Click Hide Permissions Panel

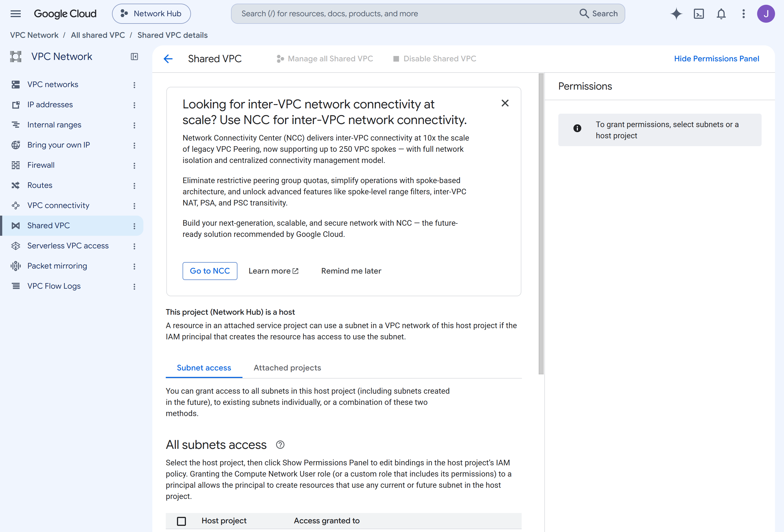716,59
